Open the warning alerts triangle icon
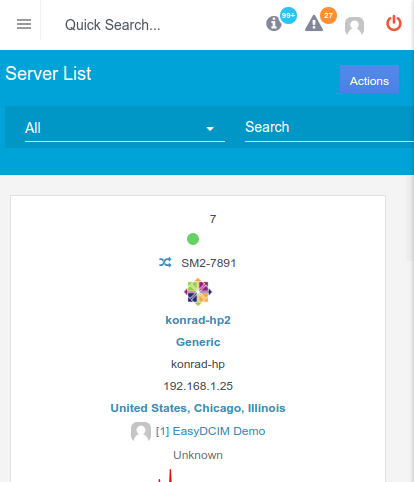The image size is (414, 482). [x=314, y=24]
